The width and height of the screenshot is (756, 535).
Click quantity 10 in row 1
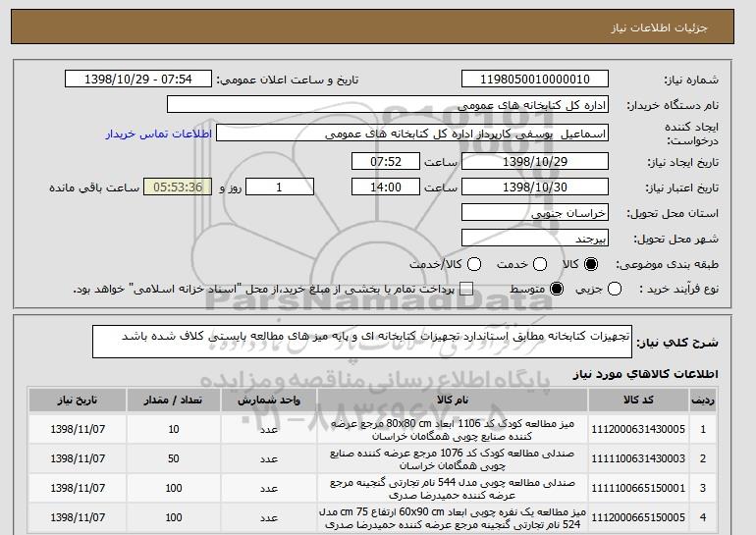click(174, 429)
